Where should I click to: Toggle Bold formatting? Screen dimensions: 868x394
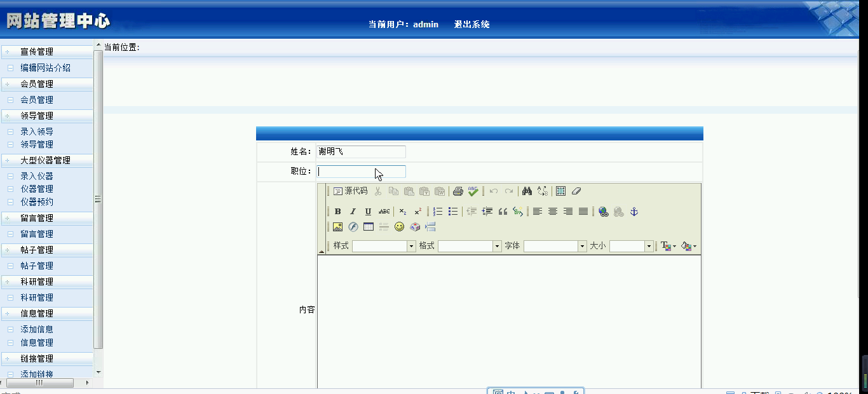(x=337, y=212)
